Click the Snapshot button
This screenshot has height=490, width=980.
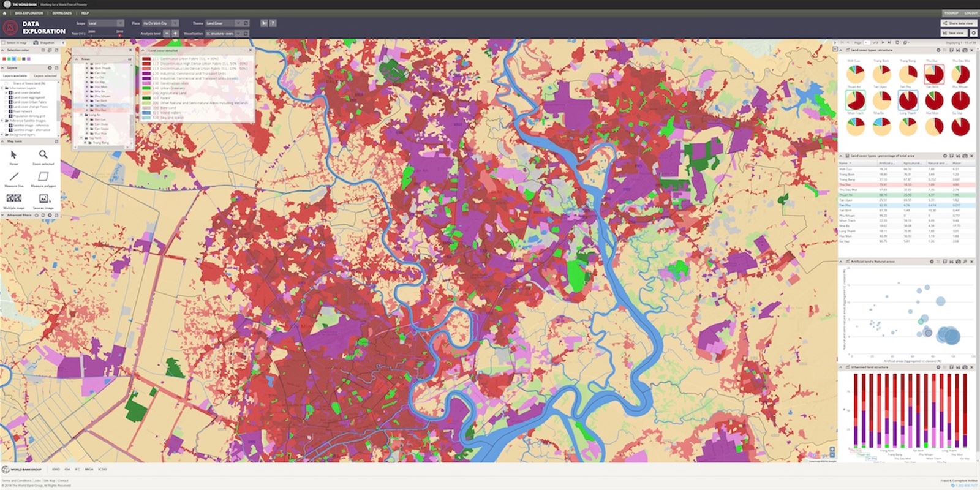tap(43, 43)
